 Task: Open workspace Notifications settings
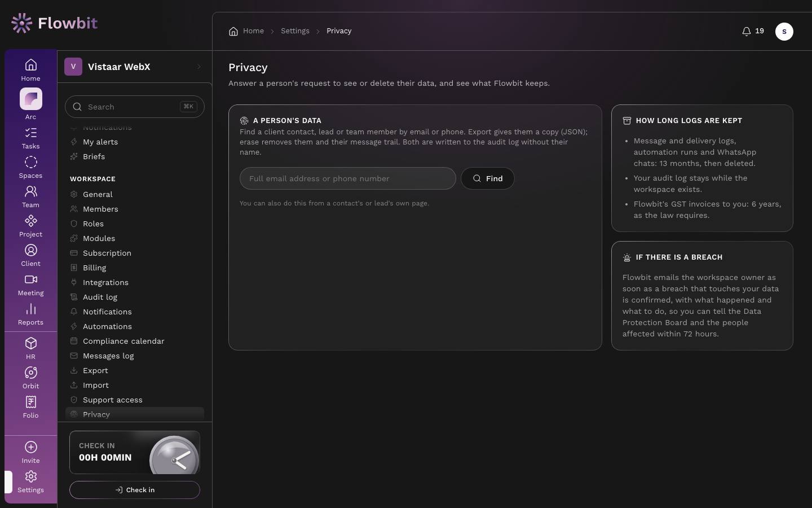pyautogui.click(x=135, y=312)
